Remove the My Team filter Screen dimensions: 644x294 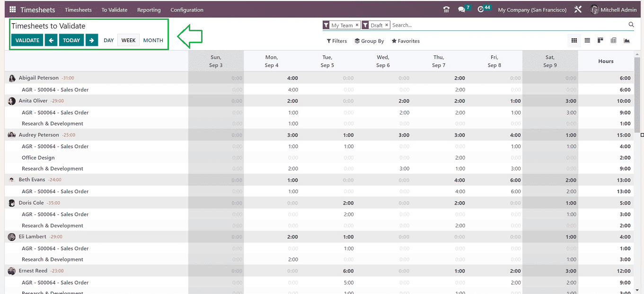357,25
